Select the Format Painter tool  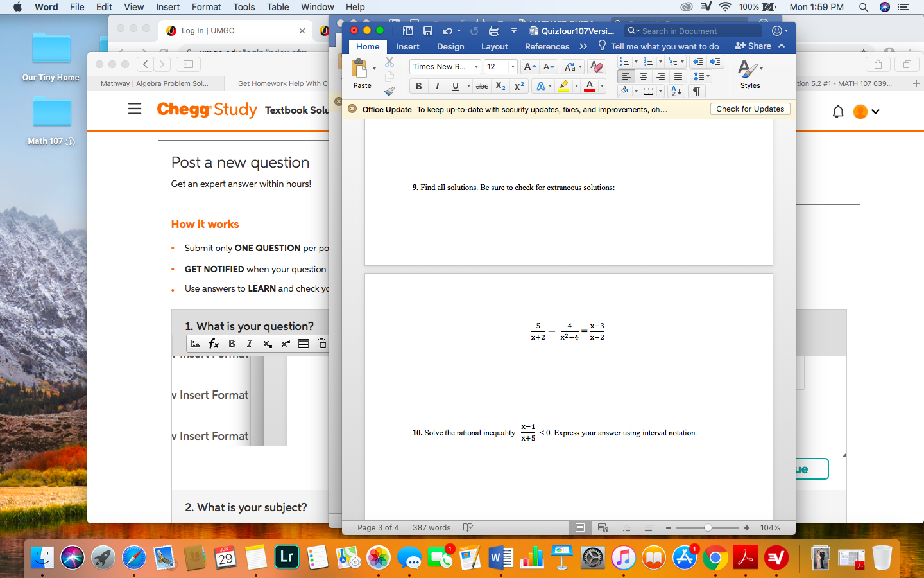click(389, 91)
